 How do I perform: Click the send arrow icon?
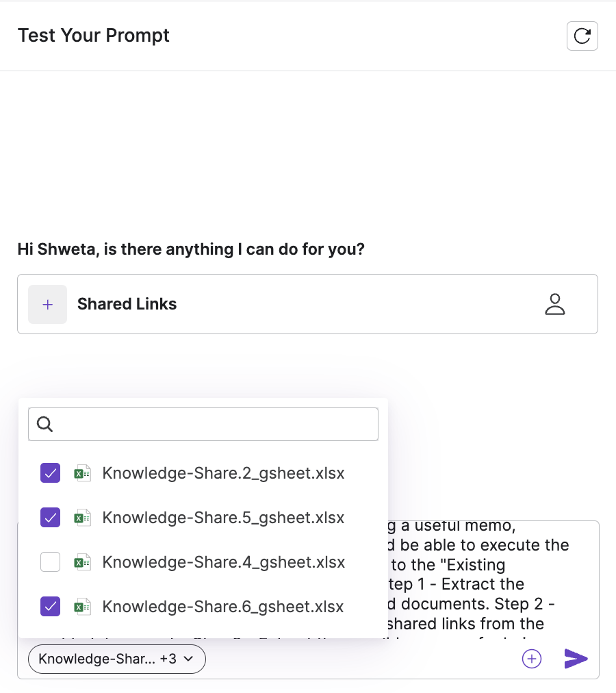[x=576, y=659]
